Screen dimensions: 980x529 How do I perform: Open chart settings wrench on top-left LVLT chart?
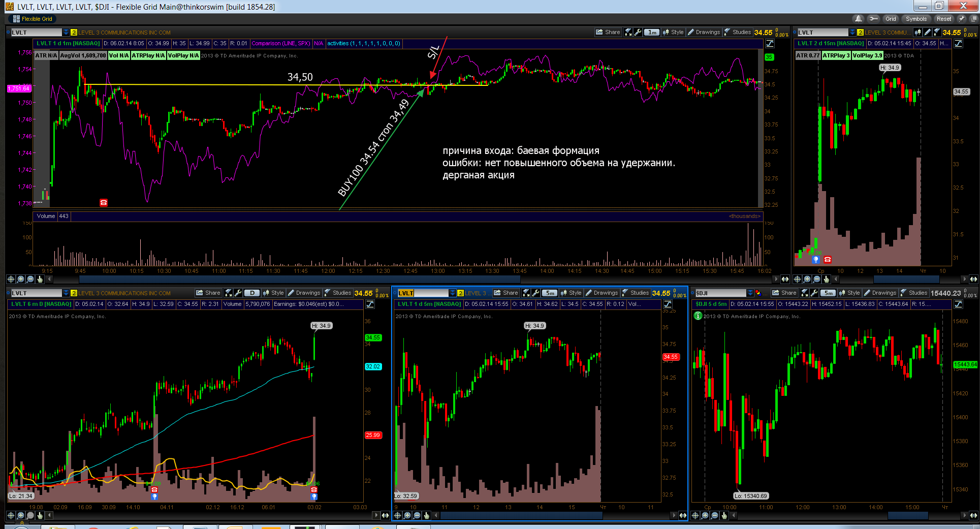(638, 32)
